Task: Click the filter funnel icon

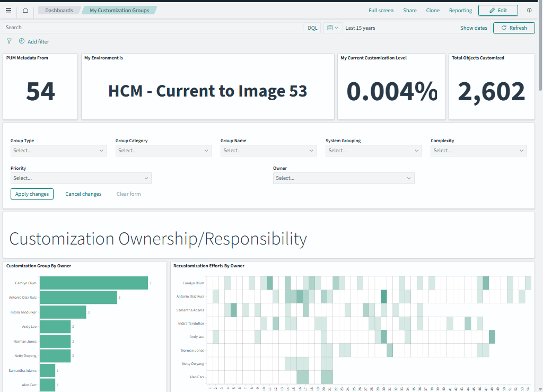Action: (10, 41)
